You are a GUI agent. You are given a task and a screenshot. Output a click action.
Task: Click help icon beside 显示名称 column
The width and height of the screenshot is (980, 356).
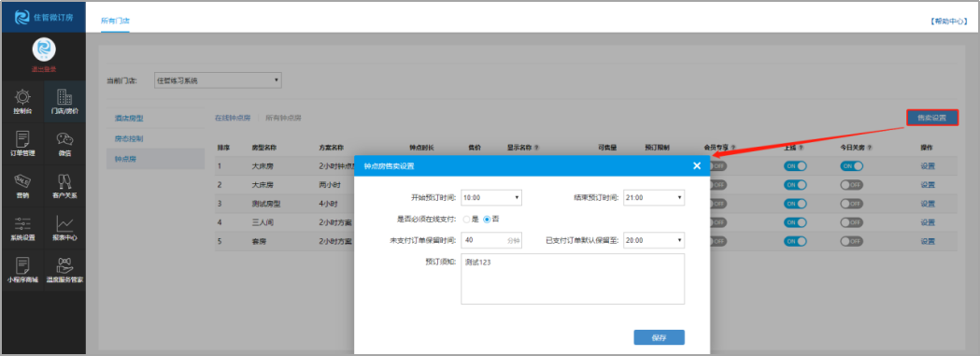coord(537,148)
